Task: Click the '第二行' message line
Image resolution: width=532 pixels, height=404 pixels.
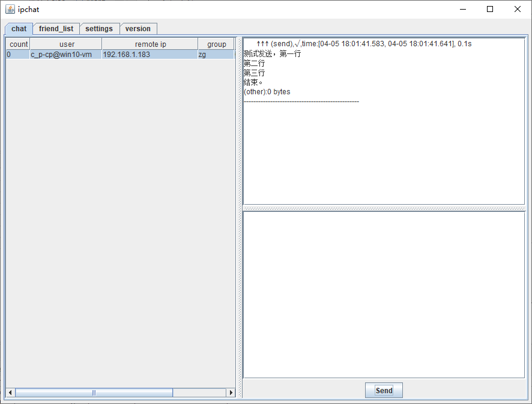Action: [x=254, y=64]
